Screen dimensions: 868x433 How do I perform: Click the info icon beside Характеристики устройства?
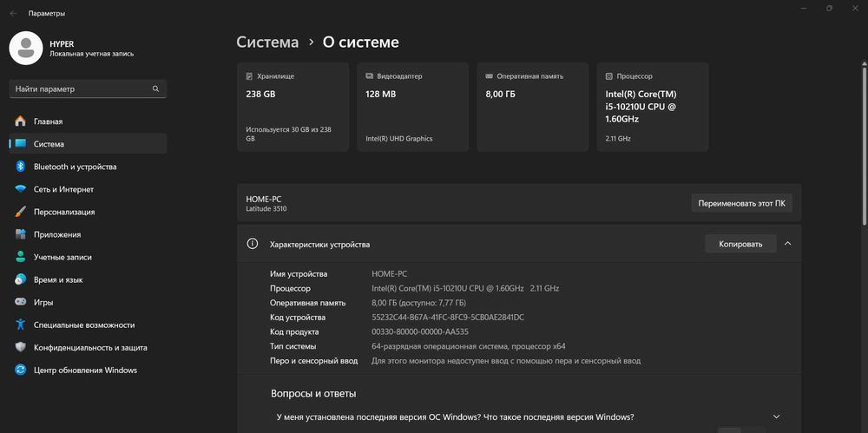(253, 244)
